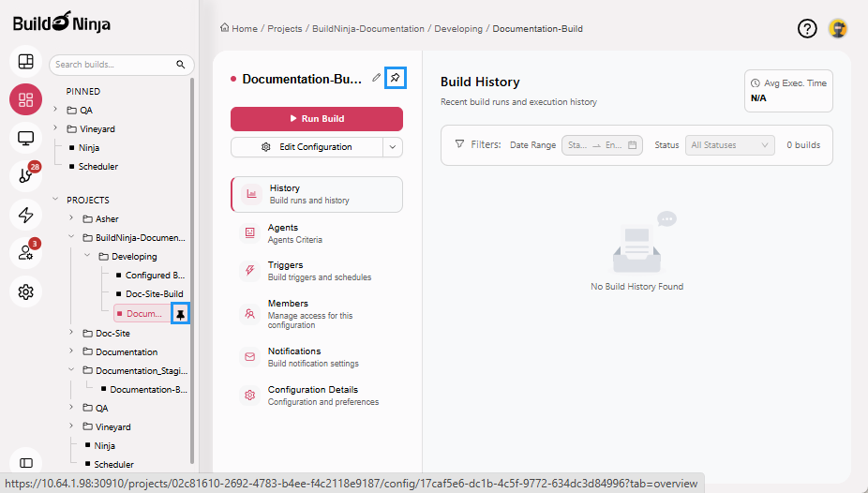Screen dimensions: 868x493
Task: Click the Search builds input field
Action: tap(112, 65)
